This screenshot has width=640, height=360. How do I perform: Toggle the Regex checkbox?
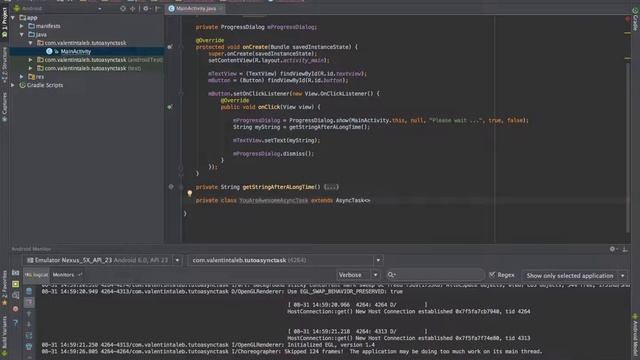(x=492, y=275)
